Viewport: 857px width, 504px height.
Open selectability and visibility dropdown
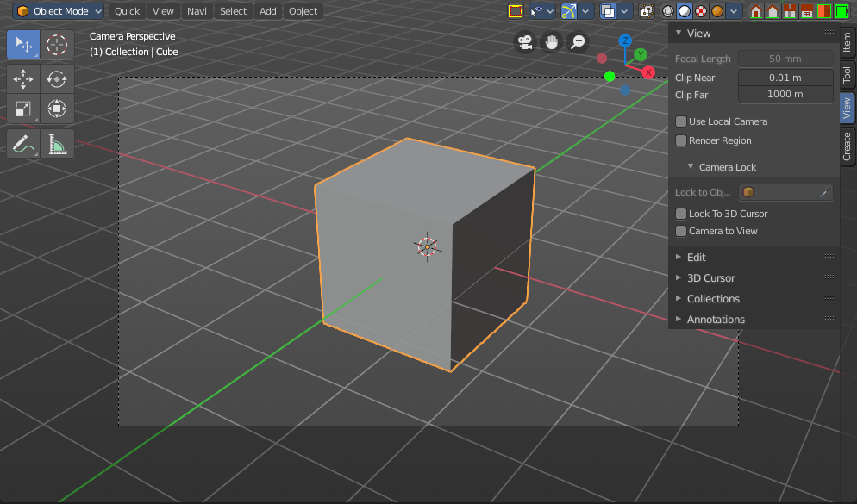(542, 11)
